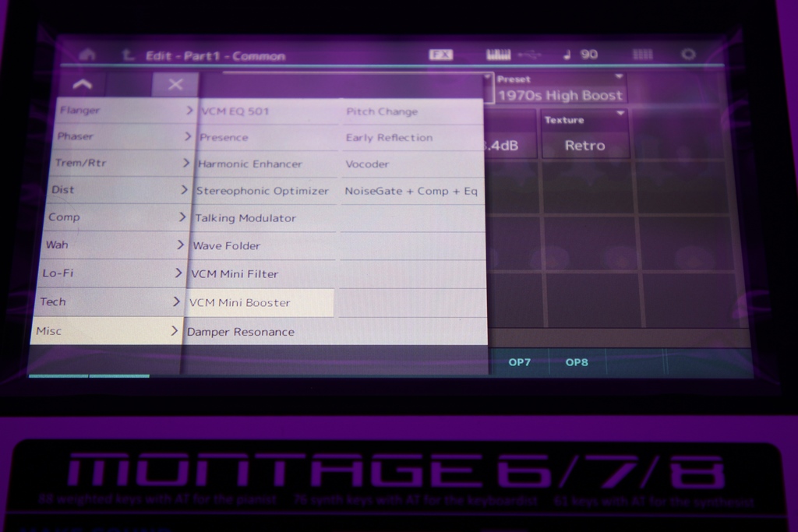The height and width of the screenshot is (532, 798).
Task: Open the settings gear icon
Action: (688, 54)
